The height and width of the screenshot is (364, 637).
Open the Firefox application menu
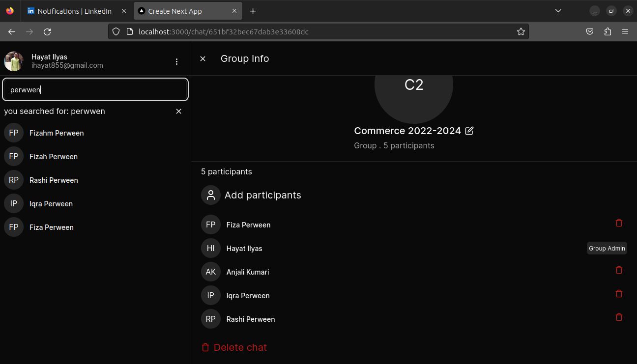625,31
